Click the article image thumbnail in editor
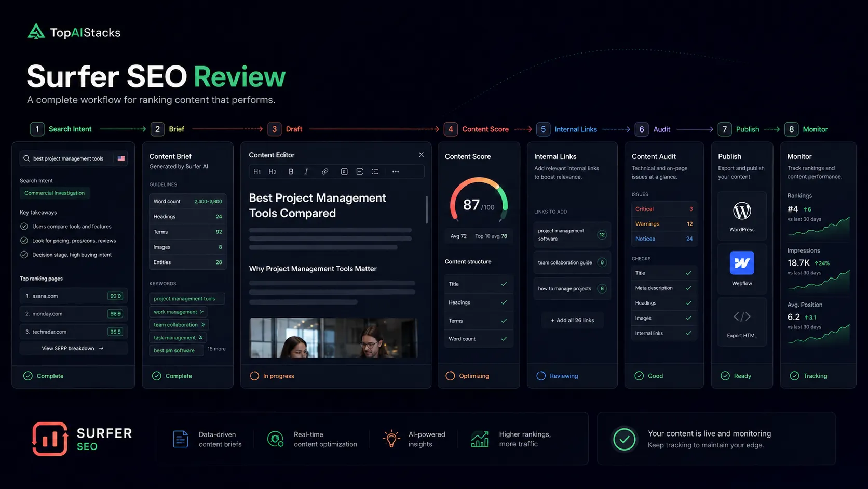868x489 pixels. [333, 338]
